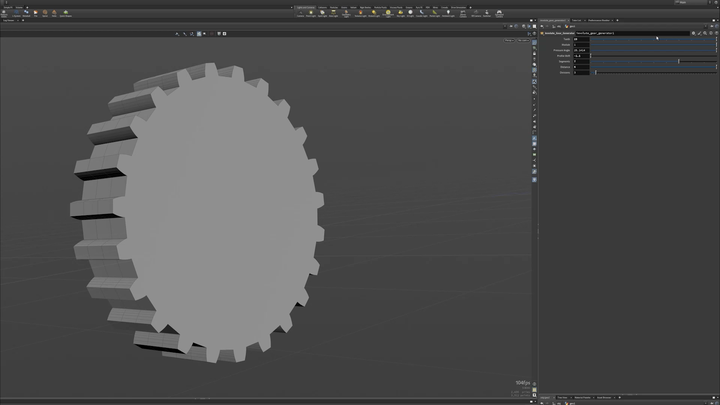Select the Spiral shelf tool
This screenshot has height=405, width=720.
click(45, 13)
